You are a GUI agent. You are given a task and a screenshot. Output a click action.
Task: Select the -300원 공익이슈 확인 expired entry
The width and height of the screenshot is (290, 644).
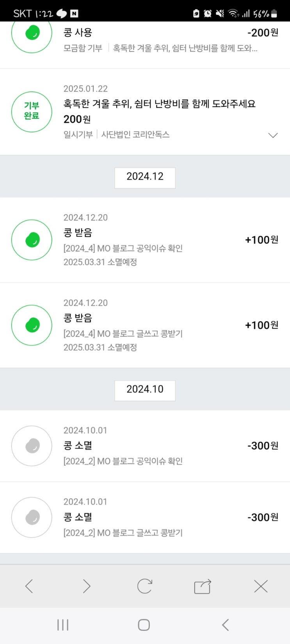(156, 446)
